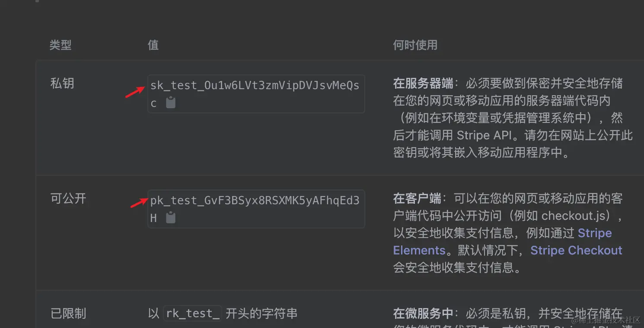Click the 值 column header
644x328 pixels.
153,45
